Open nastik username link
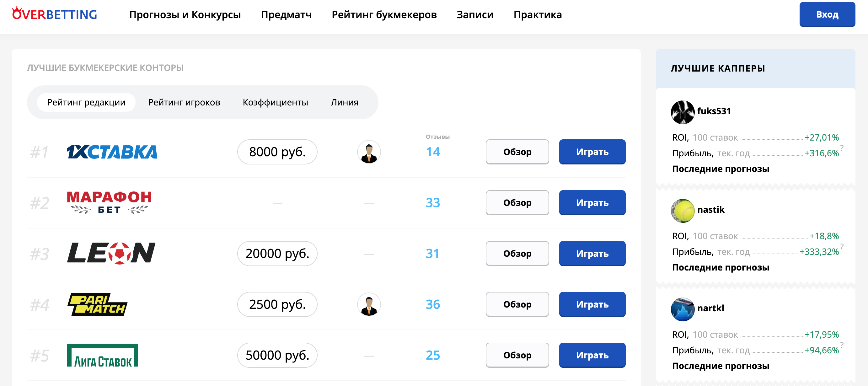Image resolution: width=868 pixels, height=386 pixels. (711, 210)
